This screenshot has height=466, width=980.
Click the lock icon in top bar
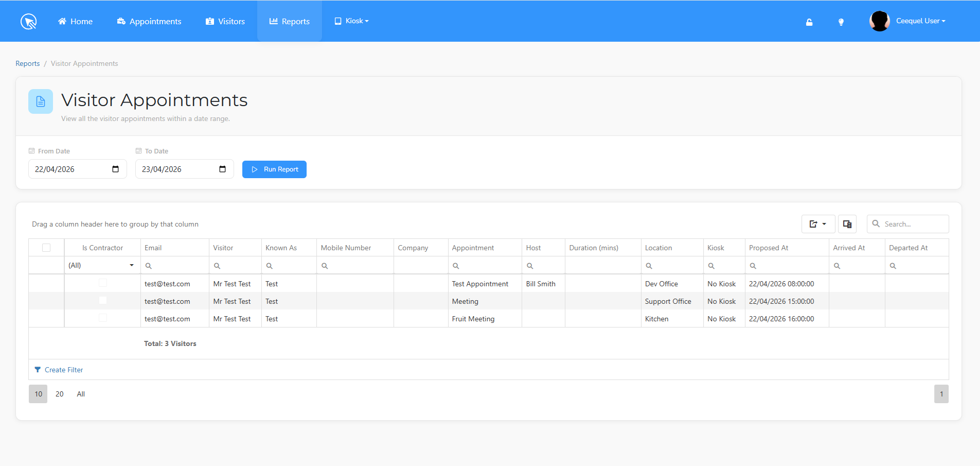809,22
